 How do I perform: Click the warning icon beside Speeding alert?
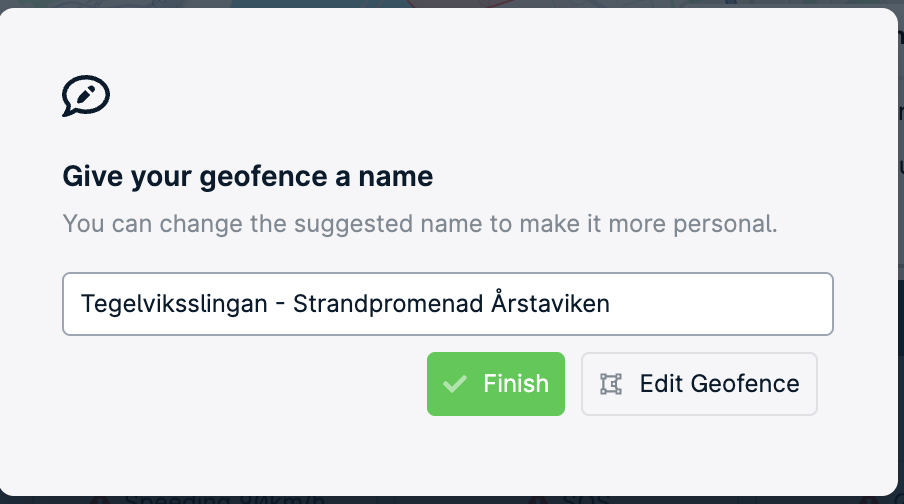pyautogui.click(x=99, y=501)
